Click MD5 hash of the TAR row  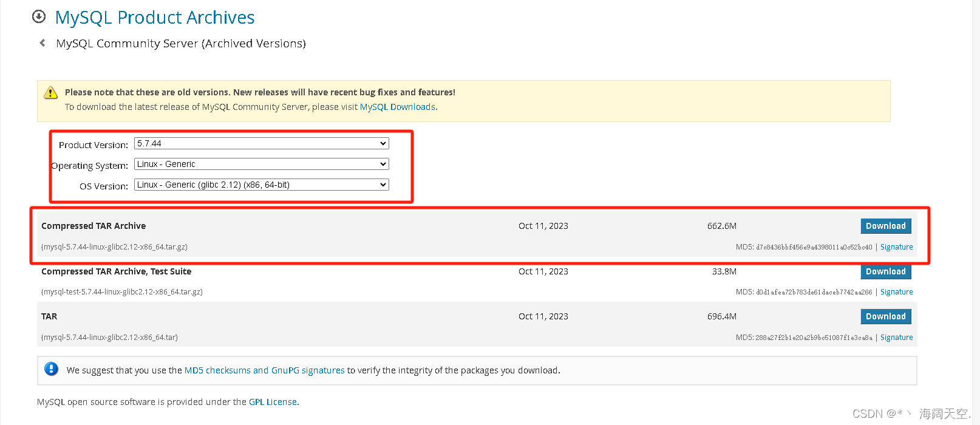[814, 338]
